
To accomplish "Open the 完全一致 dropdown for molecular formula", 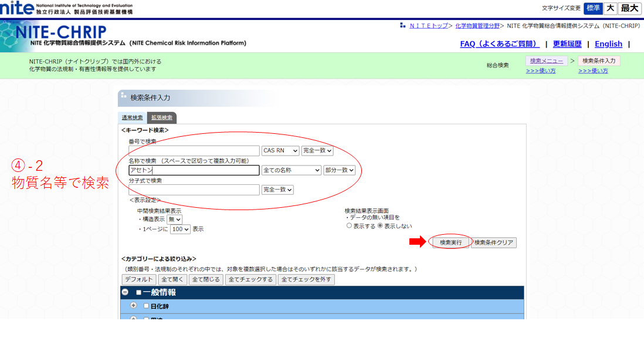I will 277,190.
